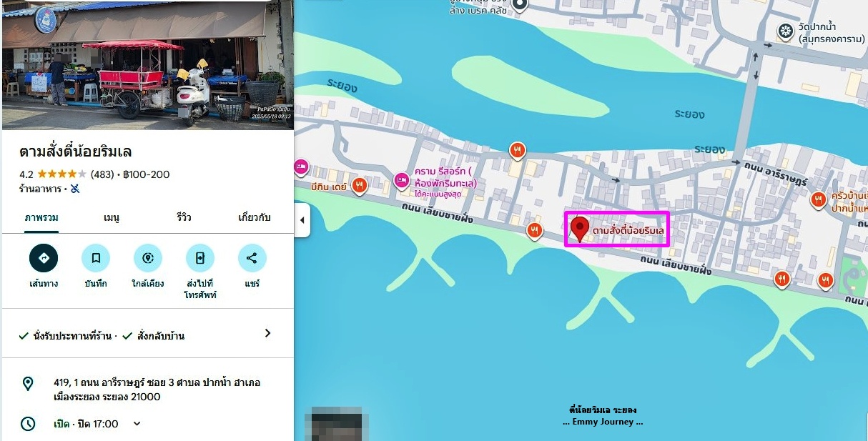This screenshot has height=441, width=868.
Task: Click คราม รีสอร์ท hotel marker
Action: [x=402, y=179]
